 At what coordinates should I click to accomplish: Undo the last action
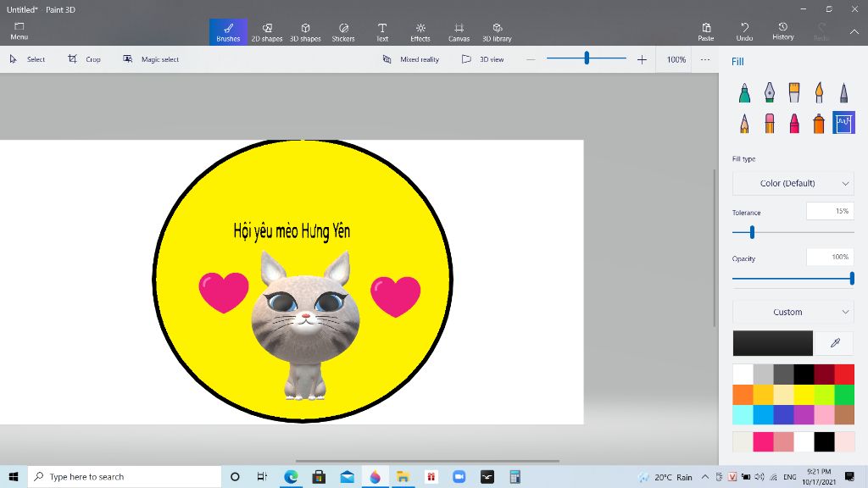click(x=744, y=32)
